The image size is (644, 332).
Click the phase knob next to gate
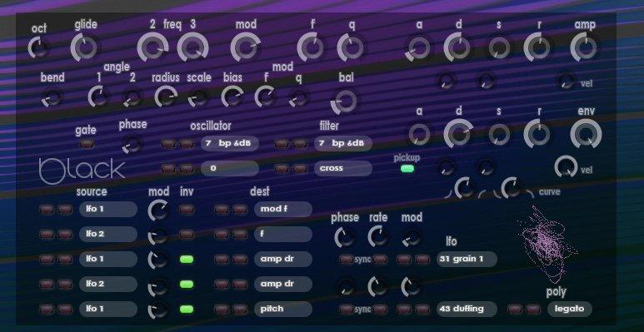(132, 145)
